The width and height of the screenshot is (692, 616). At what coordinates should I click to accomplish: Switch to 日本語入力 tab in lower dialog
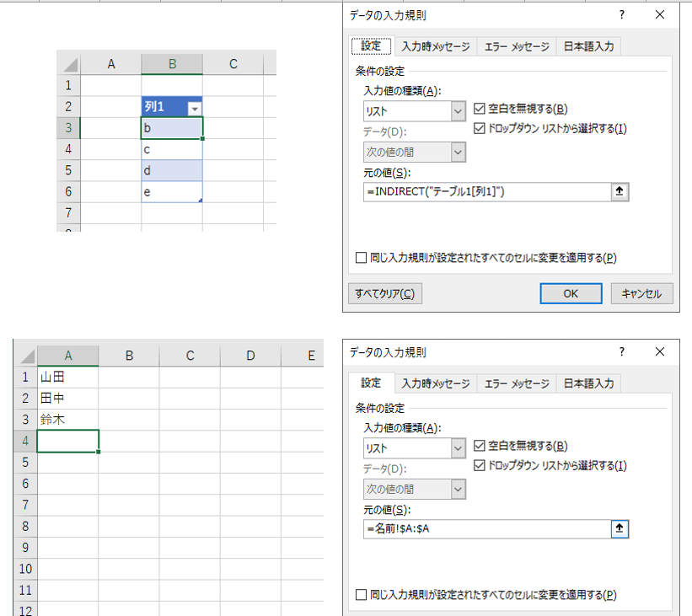pyautogui.click(x=588, y=383)
